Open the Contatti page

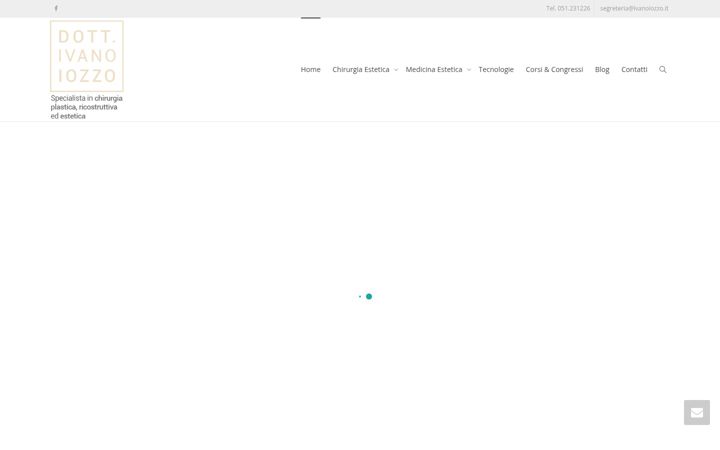click(x=634, y=69)
